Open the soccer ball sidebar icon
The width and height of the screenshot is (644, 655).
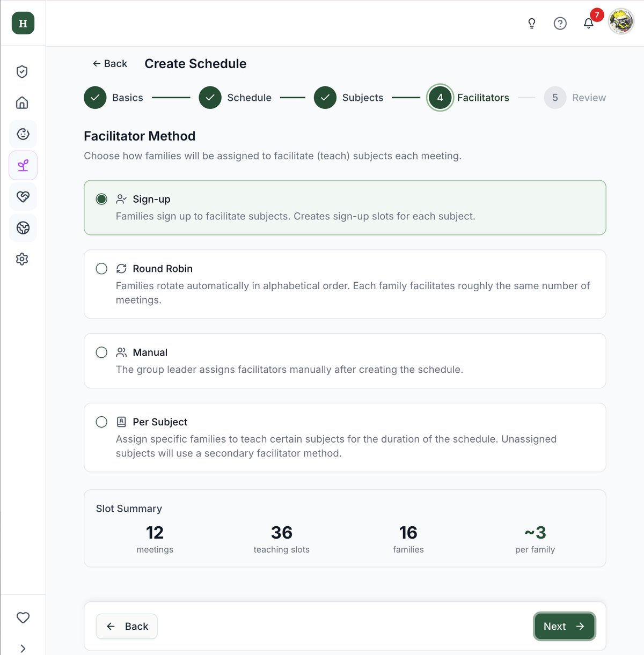pos(23,228)
